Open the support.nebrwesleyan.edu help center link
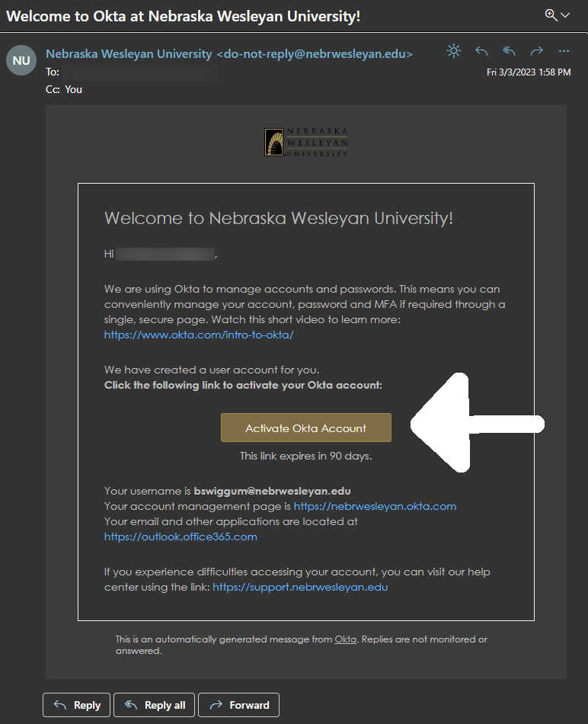This screenshot has width=588, height=724. click(300, 587)
